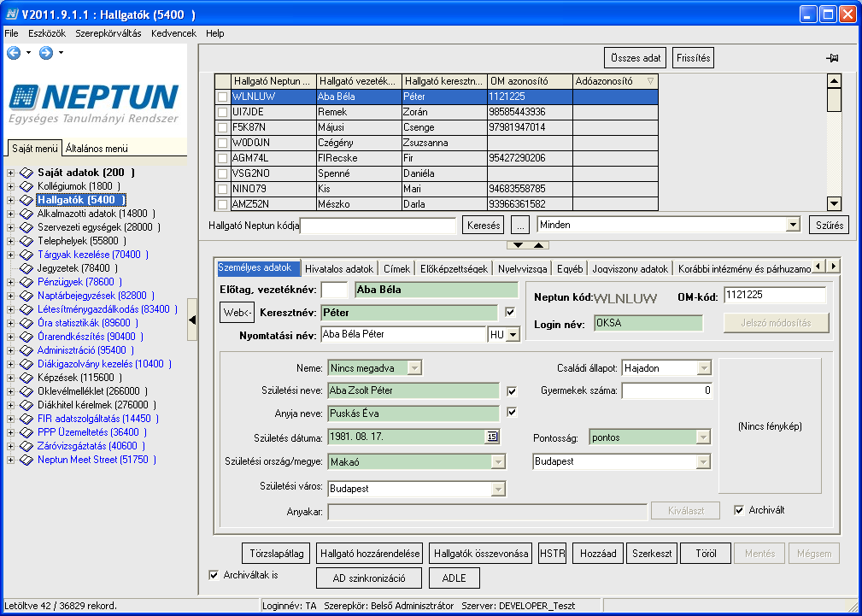Click the book icon beside Képzések
Image resolution: width=862 pixels, height=616 pixels.
point(26,378)
